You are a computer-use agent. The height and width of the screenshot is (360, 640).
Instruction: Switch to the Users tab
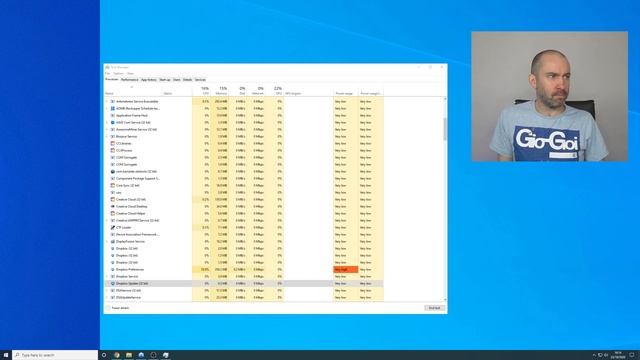click(x=177, y=80)
